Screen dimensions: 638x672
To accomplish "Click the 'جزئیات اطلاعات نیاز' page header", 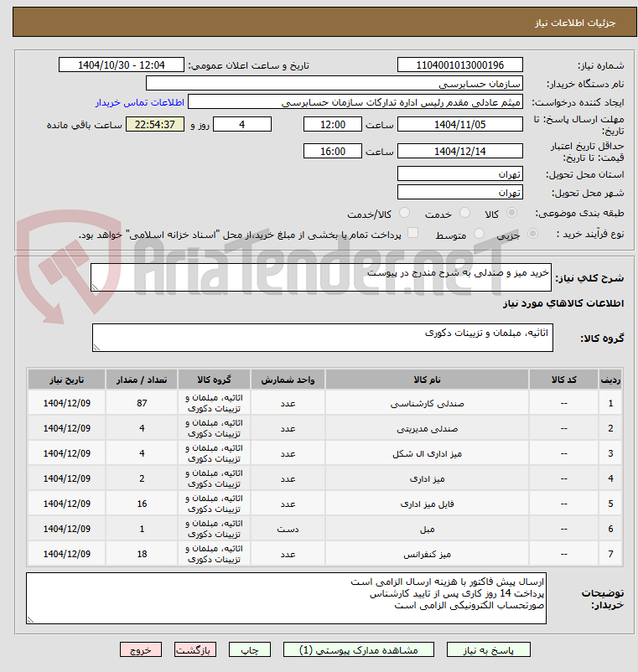I will [575, 23].
